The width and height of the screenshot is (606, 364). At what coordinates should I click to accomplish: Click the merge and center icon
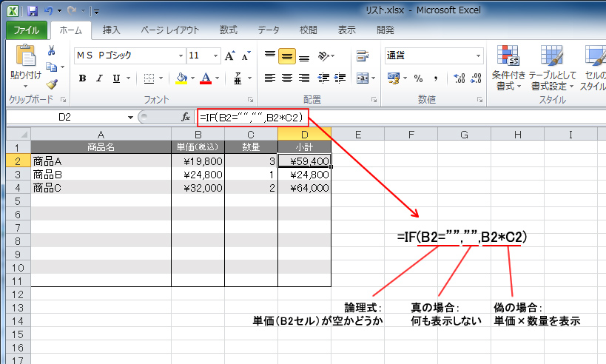tap(362, 78)
